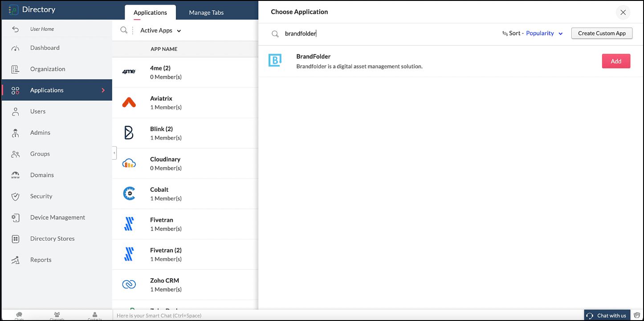644x321 pixels.
Task: Click the BrandFolder logo in results
Action: click(275, 61)
